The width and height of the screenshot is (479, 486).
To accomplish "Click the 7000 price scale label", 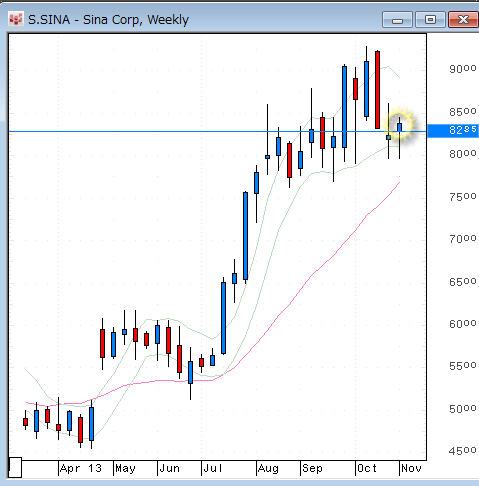I will (463, 239).
